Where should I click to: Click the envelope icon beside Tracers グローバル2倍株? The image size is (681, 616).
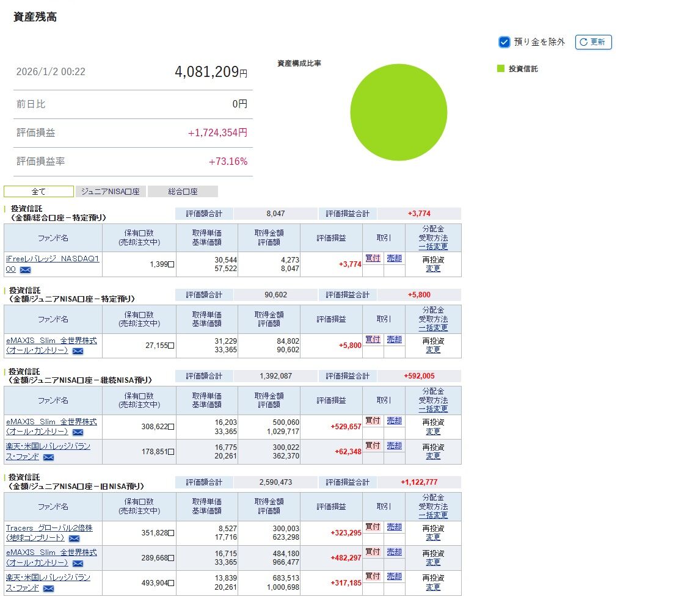click(75, 538)
